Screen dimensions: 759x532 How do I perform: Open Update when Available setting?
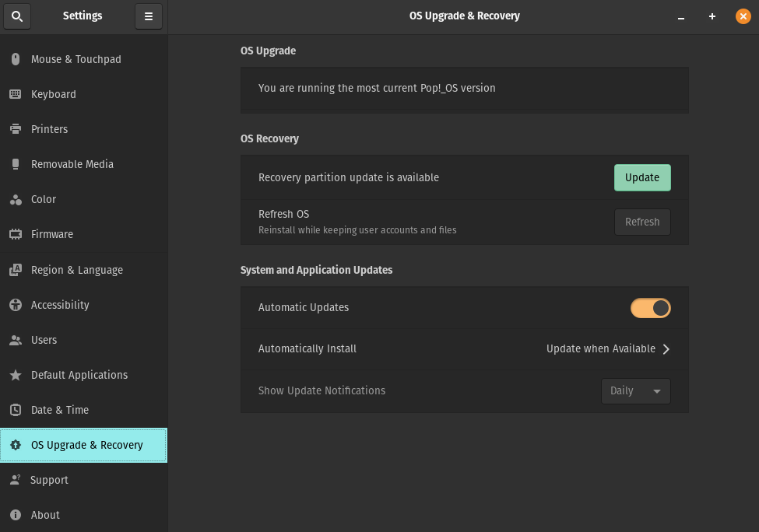coord(600,349)
